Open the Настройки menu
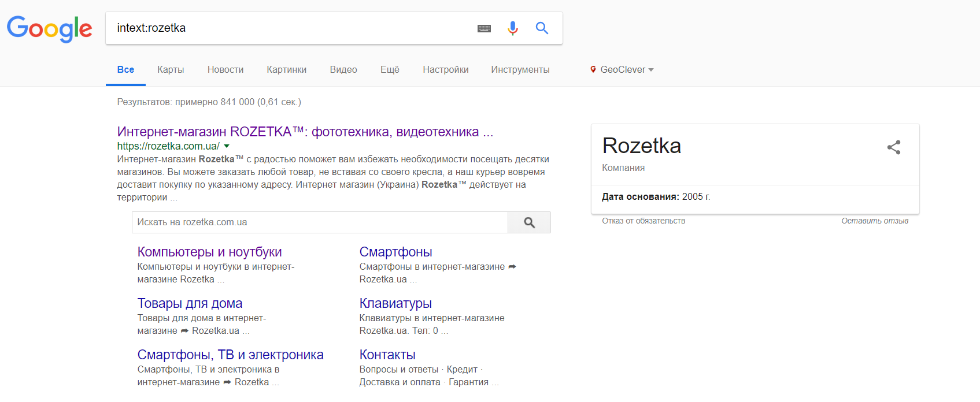The width and height of the screenshot is (980, 402). (x=445, y=69)
